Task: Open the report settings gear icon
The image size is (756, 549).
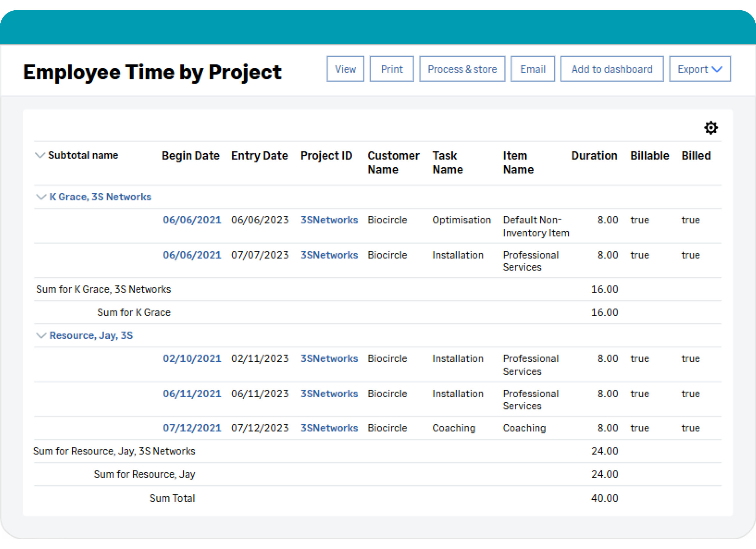Action: pos(710,128)
